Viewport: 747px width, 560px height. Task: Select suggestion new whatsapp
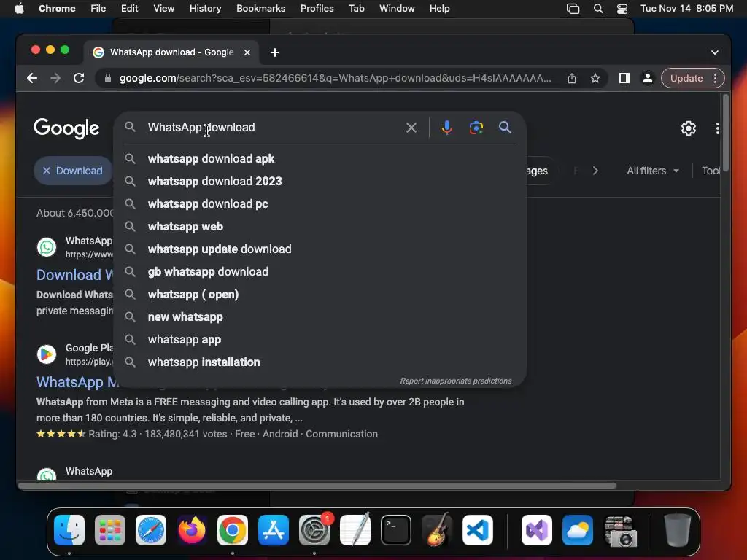tap(320, 317)
